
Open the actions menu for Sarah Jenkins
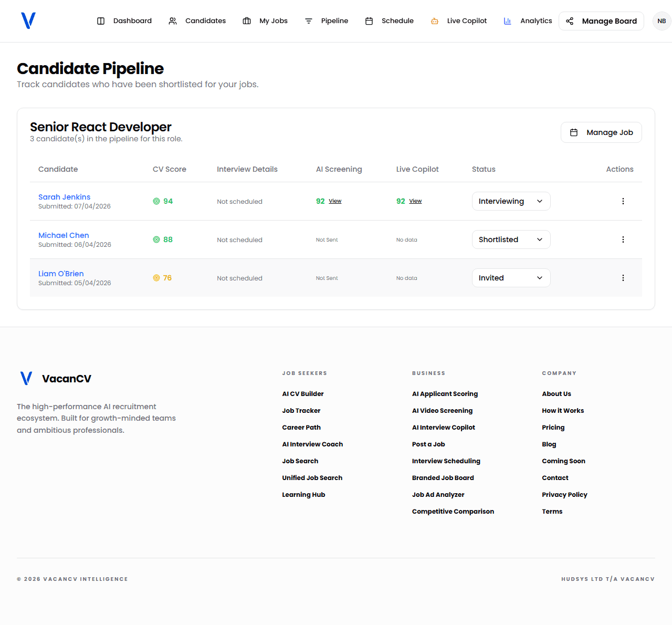(x=623, y=201)
